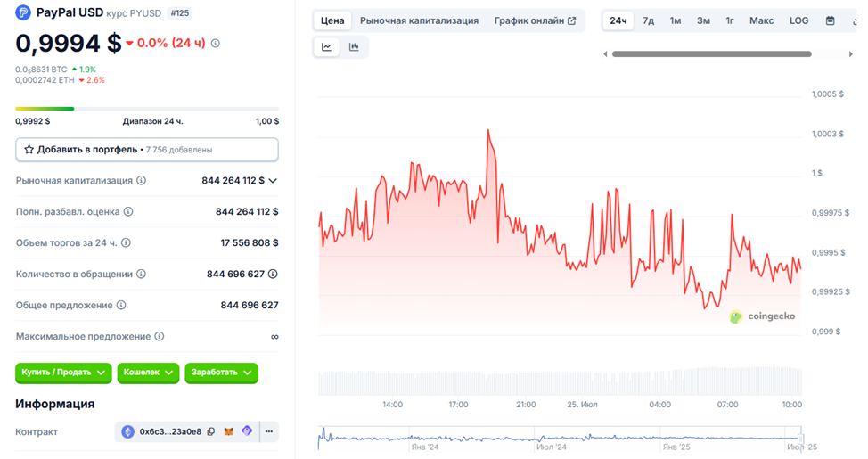Select the Цена tab
This screenshot has width=868, height=459.
[332, 21]
